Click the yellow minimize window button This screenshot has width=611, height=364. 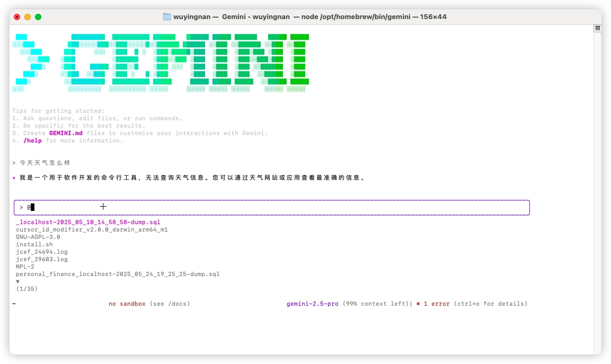pyautogui.click(x=27, y=17)
